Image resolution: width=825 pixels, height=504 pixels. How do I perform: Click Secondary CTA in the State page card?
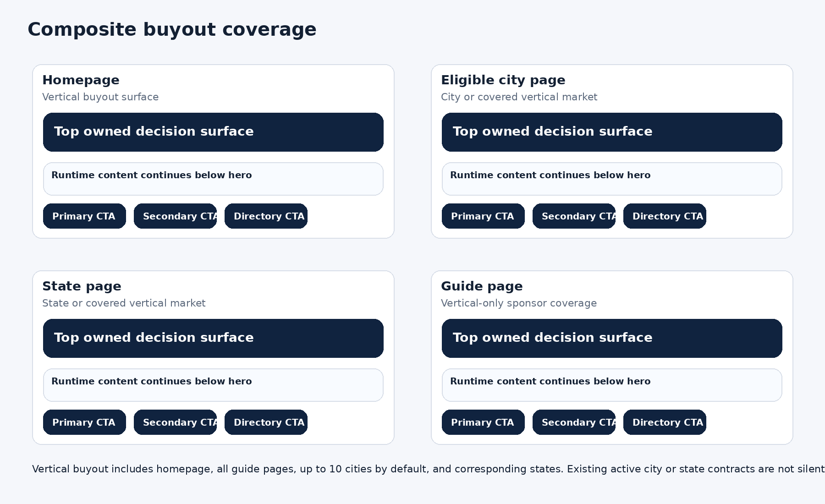[175, 422]
